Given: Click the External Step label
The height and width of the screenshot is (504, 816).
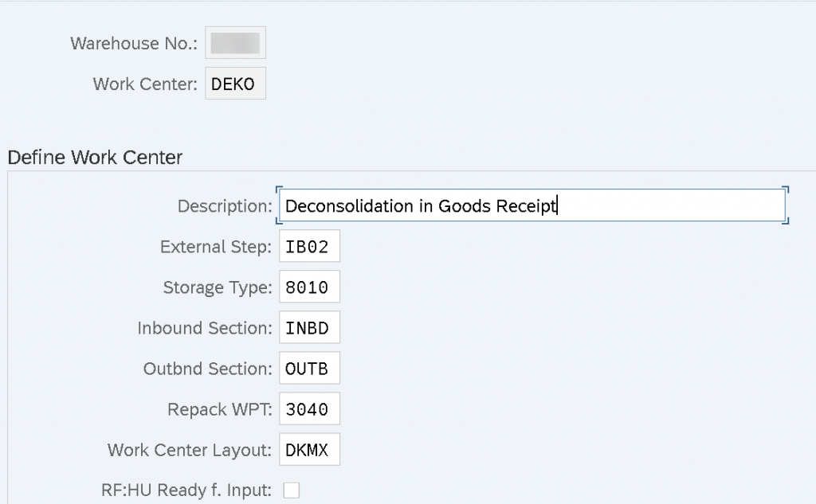Looking at the screenshot, I should (x=216, y=247).
